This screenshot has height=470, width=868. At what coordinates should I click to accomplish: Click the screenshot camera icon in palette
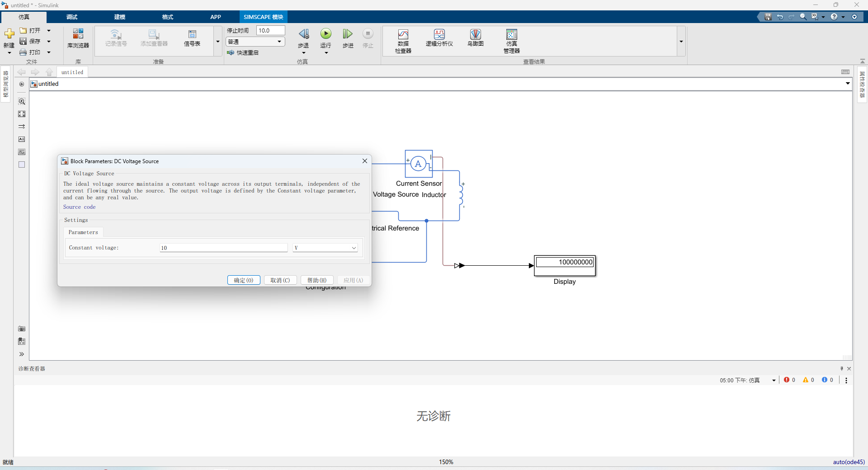(x=22, y=329)
